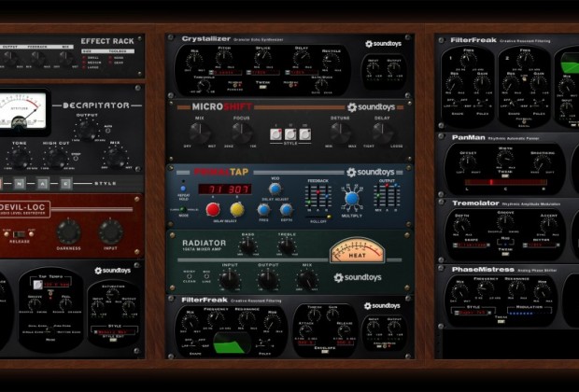
Task: Click the FilterFreak Shape selector in center rack
Action: point(195,343)
